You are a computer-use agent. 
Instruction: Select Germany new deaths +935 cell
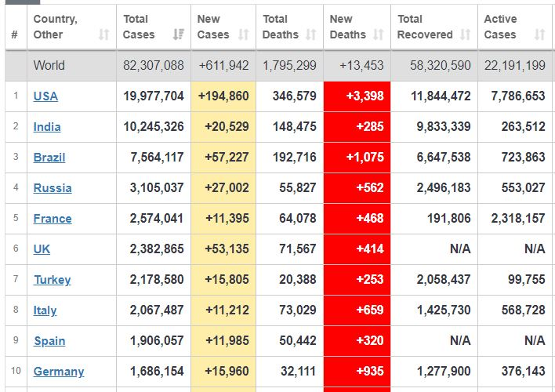point(357,372)
